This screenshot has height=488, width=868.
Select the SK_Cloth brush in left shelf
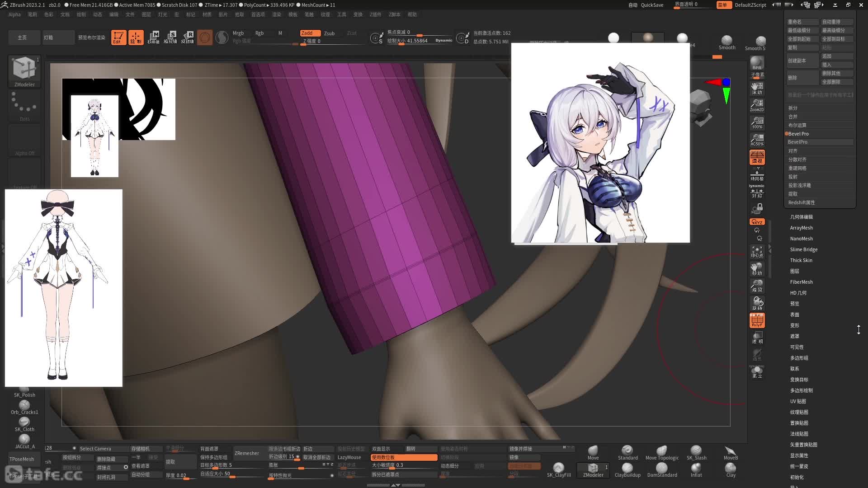[24, 425]
